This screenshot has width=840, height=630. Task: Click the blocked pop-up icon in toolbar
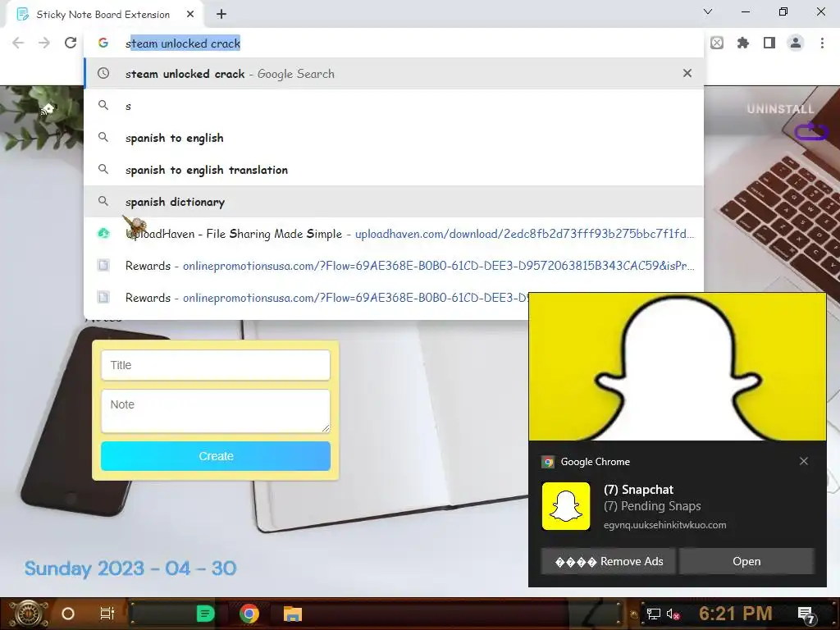pos(717,43)
